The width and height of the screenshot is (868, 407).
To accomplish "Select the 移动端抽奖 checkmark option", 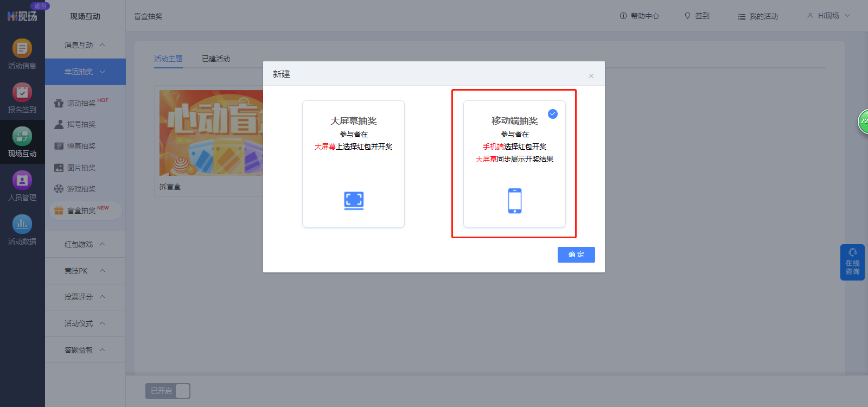I will (553, 114).
